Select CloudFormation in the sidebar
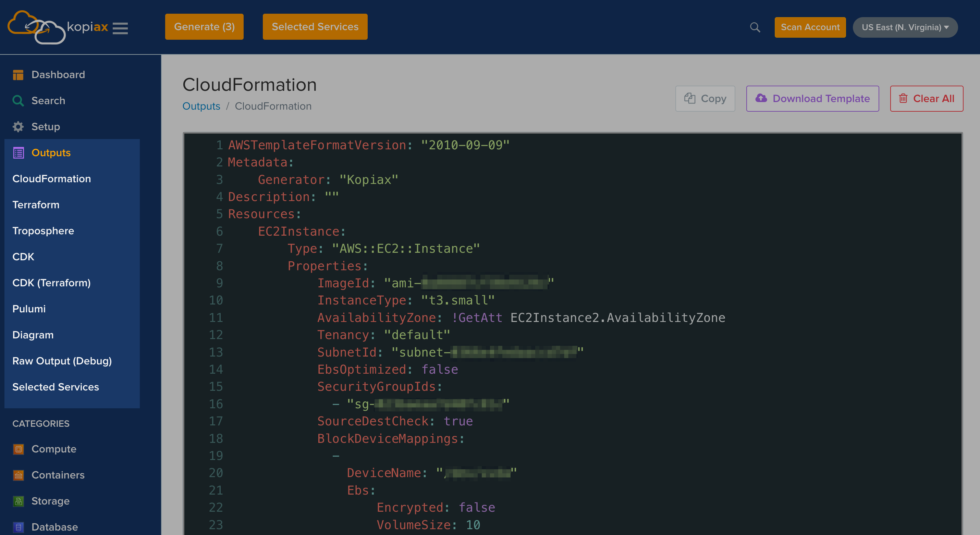Viewport: 980px width, 535px height. [x=52, y=179]
